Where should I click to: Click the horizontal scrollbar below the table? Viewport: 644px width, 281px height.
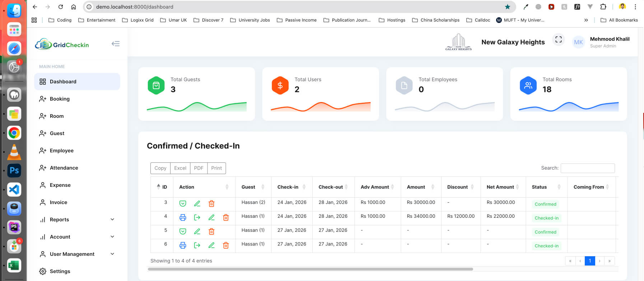click(310, 269)
